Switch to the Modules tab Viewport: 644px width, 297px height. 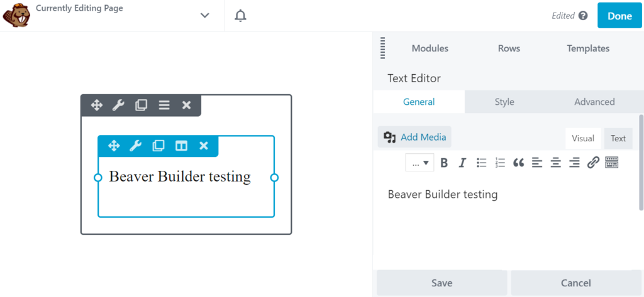coord(430,48)
